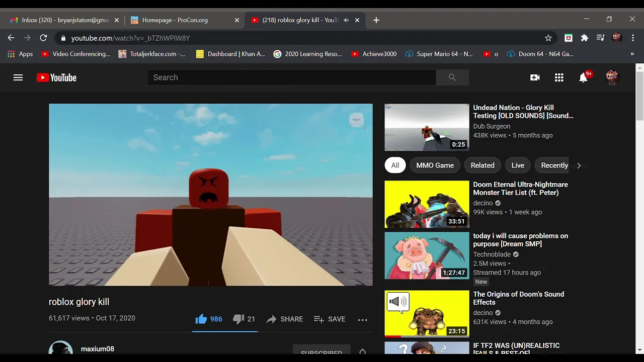Open the Create video camera icon
This screenshot has width=644, height=362.
(x=535, y=77)
